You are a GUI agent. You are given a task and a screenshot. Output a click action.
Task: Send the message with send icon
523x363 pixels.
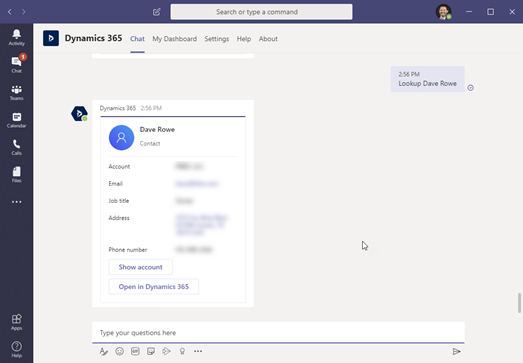coord(456,351)
